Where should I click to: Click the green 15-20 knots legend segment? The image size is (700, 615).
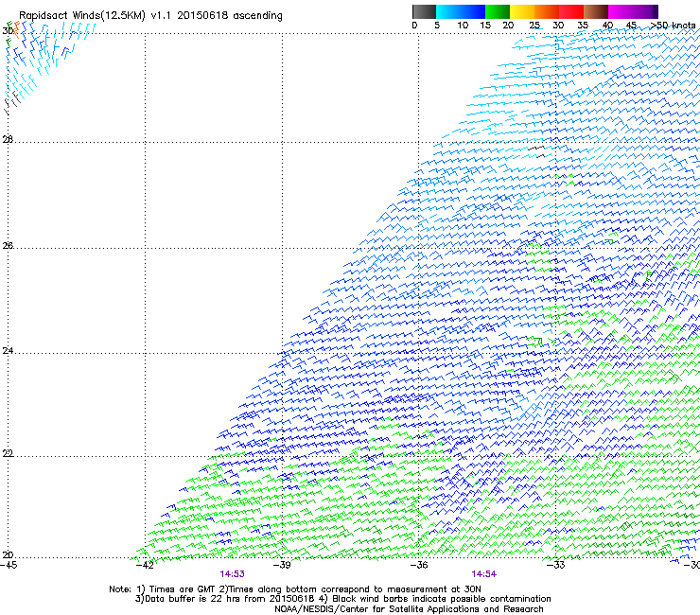click(x=498, y=11)
